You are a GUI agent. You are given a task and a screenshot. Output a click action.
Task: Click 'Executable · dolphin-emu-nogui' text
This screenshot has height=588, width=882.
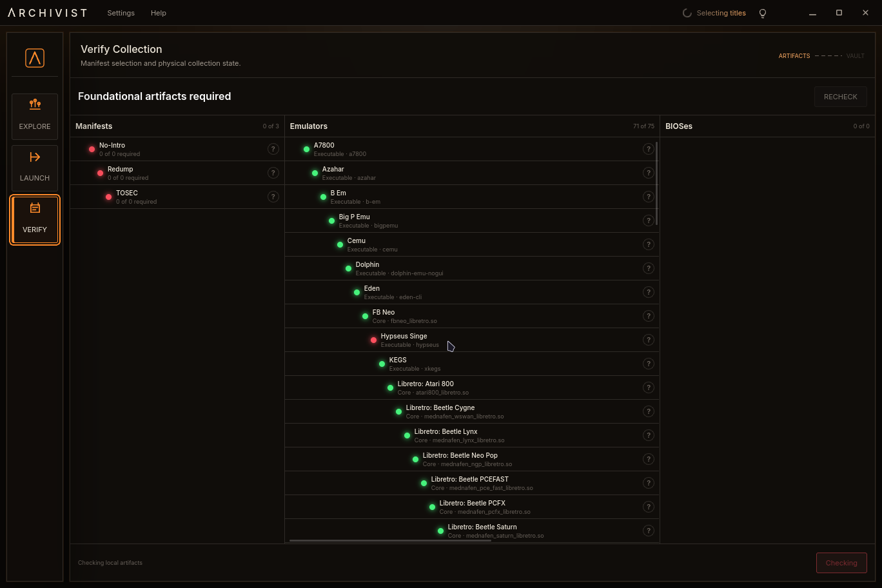(x=400, y=273)
